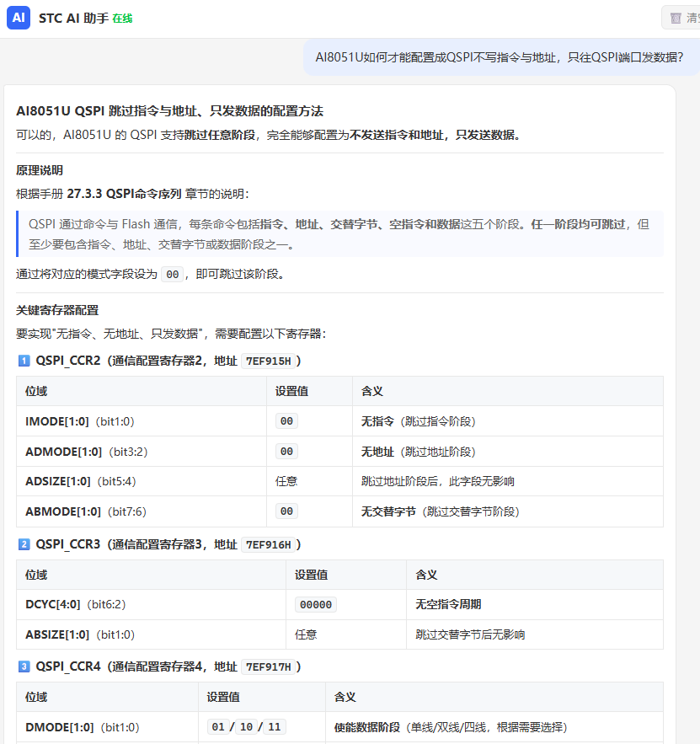Click the STC AI 助手 title
700x744 pixels.
[x=73, y=18]
